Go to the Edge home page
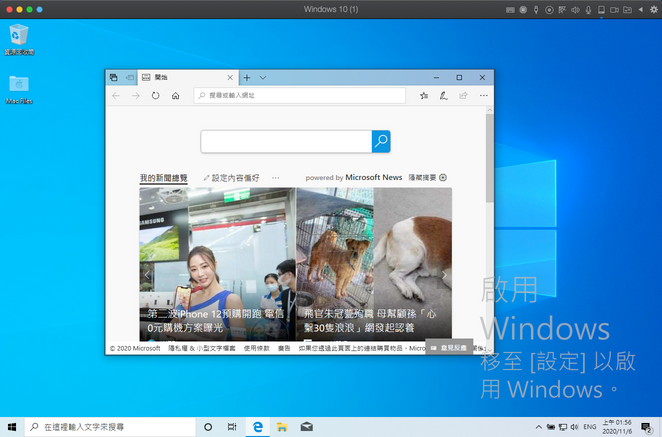 click(x=176, y=96)
